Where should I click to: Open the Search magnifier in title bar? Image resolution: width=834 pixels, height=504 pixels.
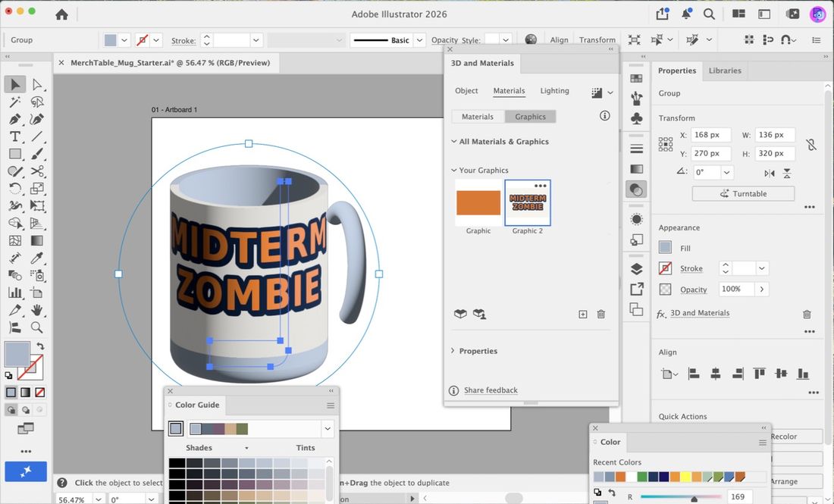[709, 14]
